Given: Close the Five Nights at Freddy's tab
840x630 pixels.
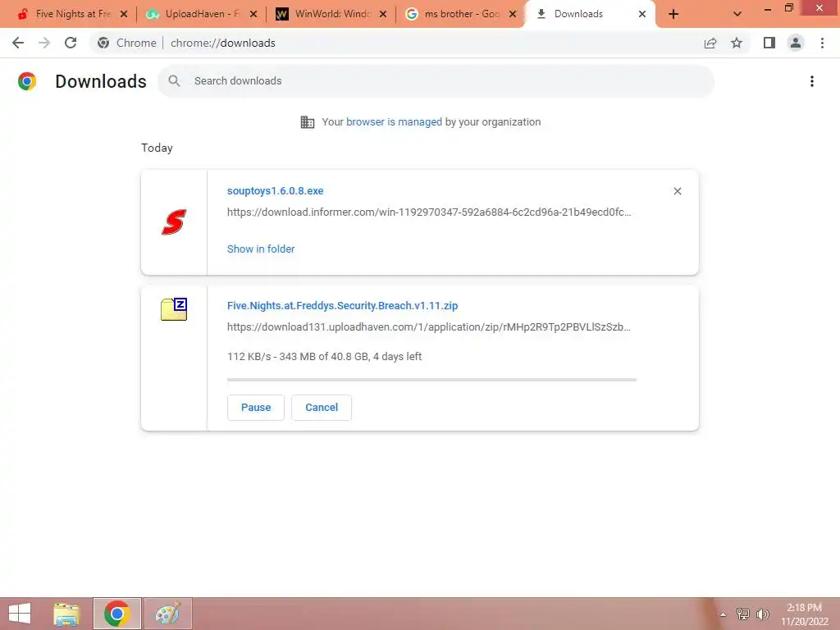Looking at the screenshot, I should (x=124, y=15).
